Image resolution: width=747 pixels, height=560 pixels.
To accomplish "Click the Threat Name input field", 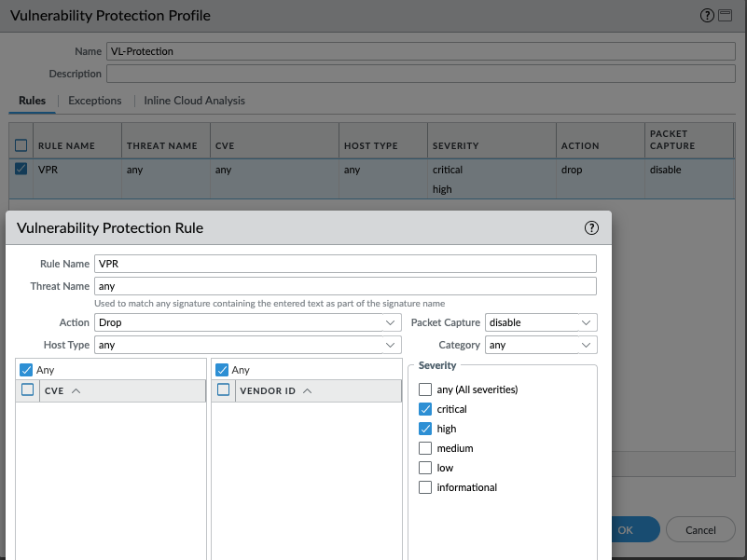I will 345,286.
